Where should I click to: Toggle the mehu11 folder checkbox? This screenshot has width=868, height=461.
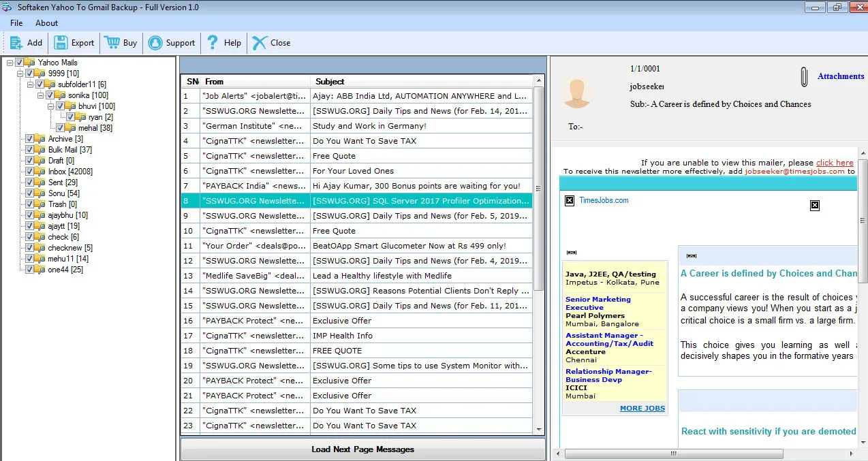click(29, 259)
